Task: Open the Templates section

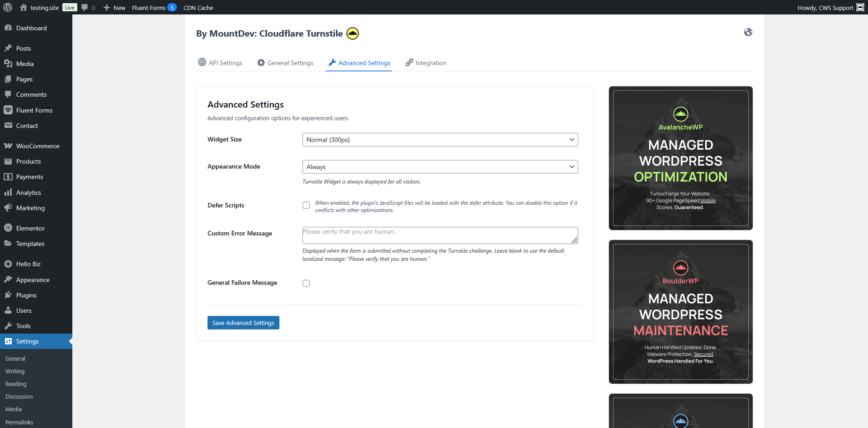Action: [31, 243]
